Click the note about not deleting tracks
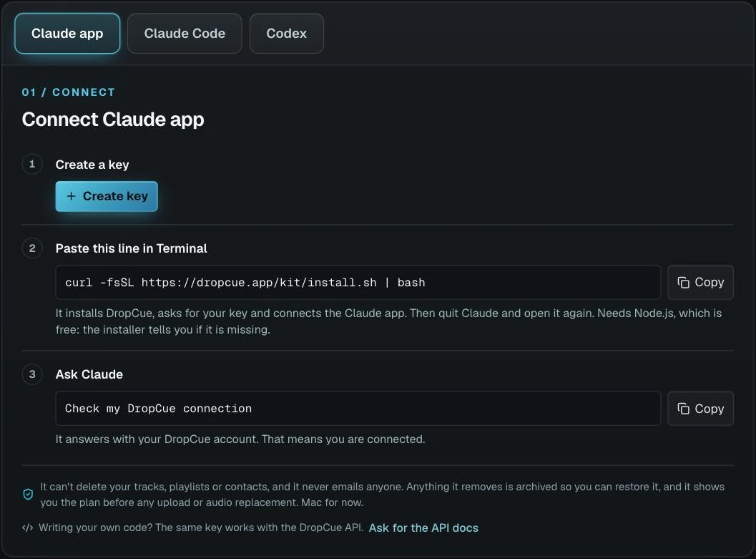756x559 pixels. coord(382,495)
